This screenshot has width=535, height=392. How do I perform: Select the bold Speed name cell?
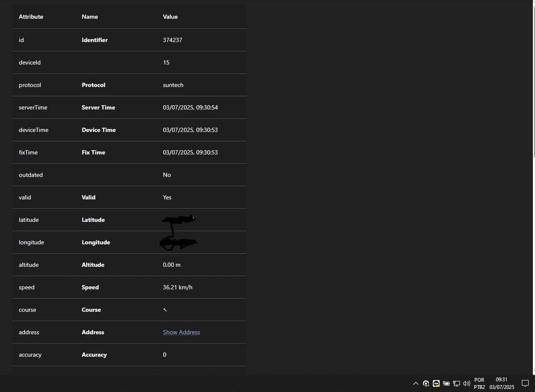coord(90,287)
